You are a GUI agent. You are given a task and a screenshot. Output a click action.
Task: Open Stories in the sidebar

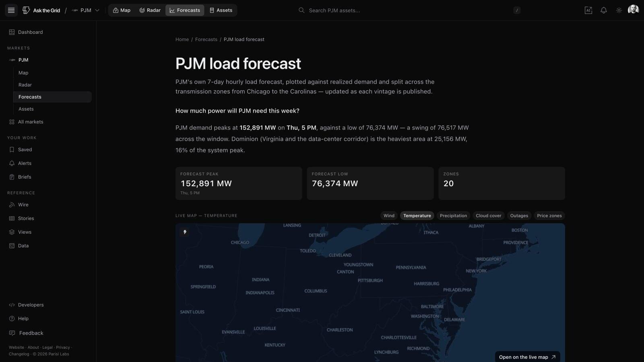coord(48,218)
